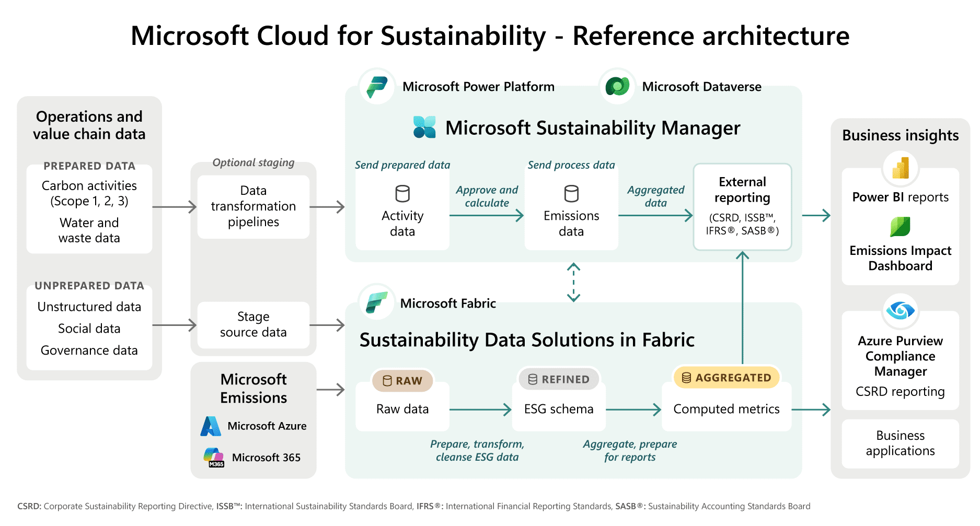Screen dimensions: 980x526
Task: Click the Business applications box
Action: [900, 443]
